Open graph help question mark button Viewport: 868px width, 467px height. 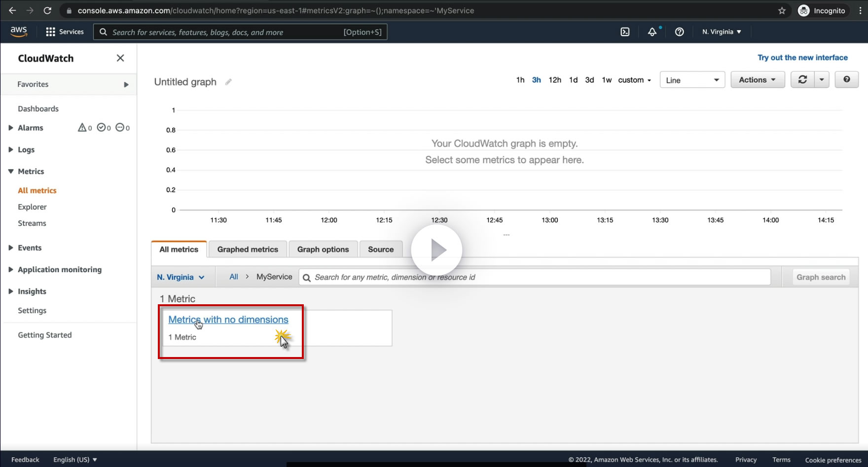(847, 80)
